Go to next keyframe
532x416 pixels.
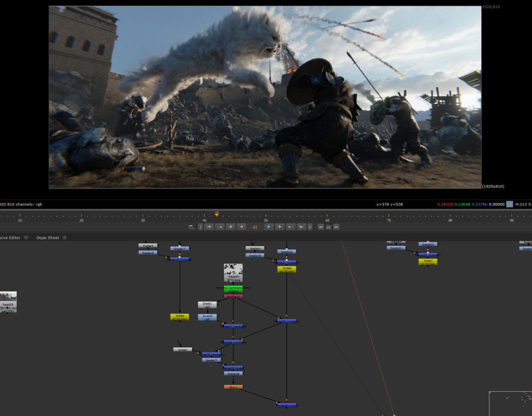(x=291, y=227)
